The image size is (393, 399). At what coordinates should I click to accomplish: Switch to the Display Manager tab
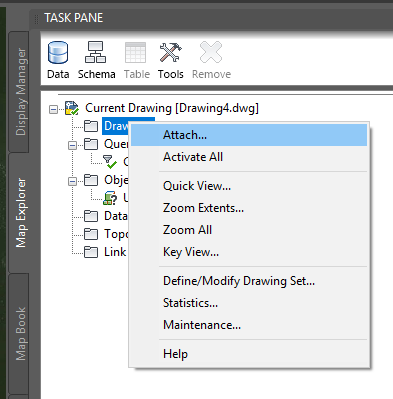[x=19, y=92]
